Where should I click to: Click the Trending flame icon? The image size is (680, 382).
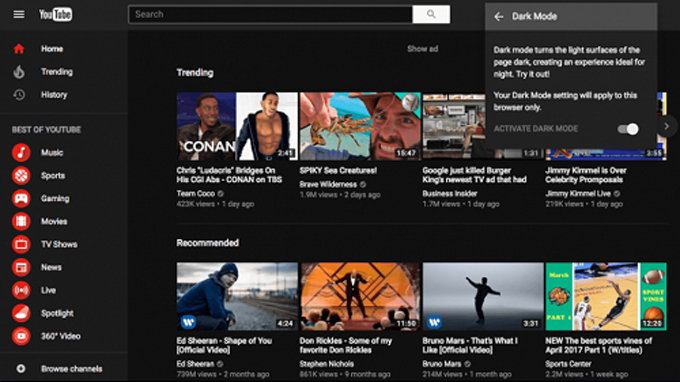click(x=19, y=72)
